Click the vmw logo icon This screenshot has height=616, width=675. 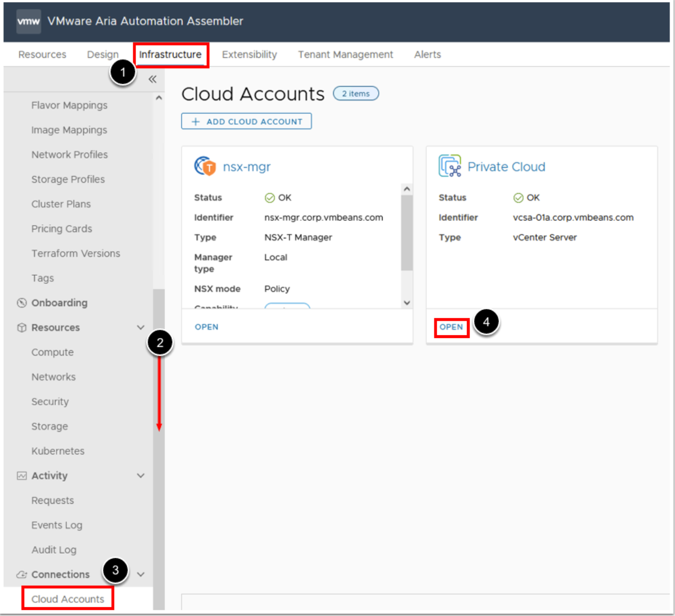tap(29, 21)
